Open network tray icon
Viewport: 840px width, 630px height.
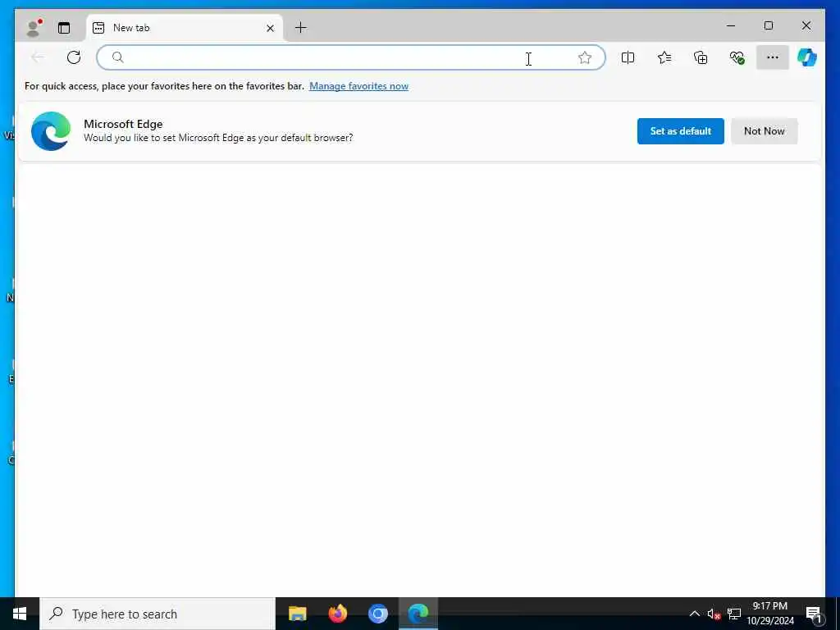pos(734,614)
